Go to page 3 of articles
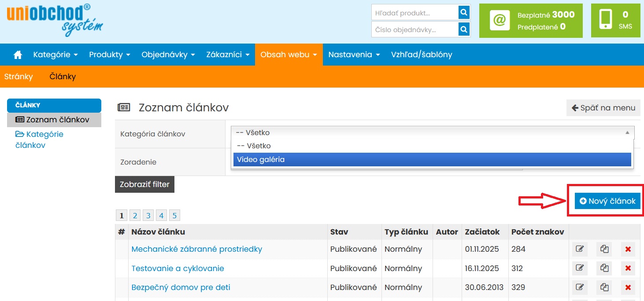Screen dimensions: 644x301 pyautogui.click(x=148, y=216)
